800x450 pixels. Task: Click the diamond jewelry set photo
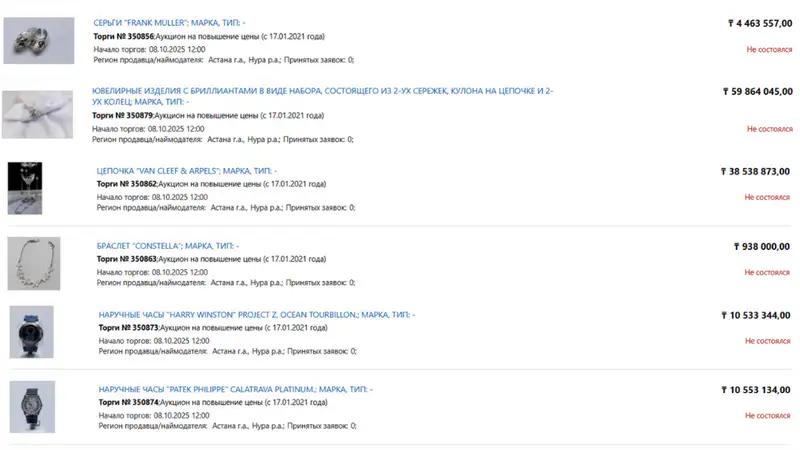pos(37,114)
